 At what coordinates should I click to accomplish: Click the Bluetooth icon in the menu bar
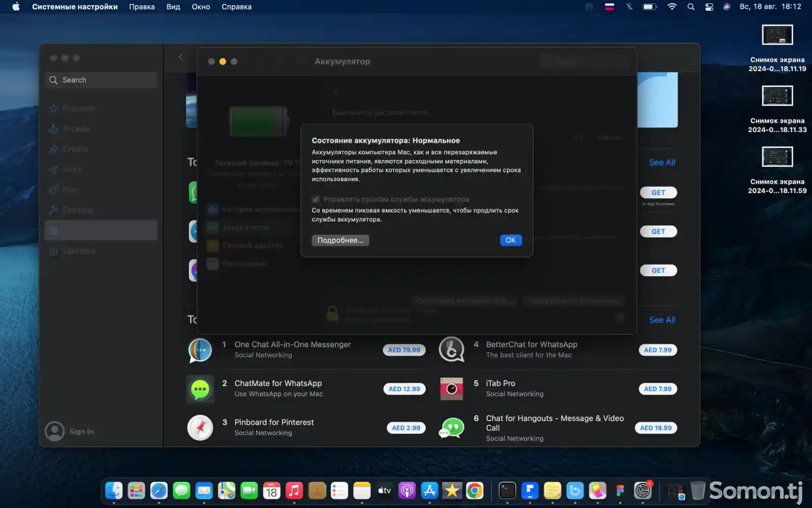click(629, 7)
